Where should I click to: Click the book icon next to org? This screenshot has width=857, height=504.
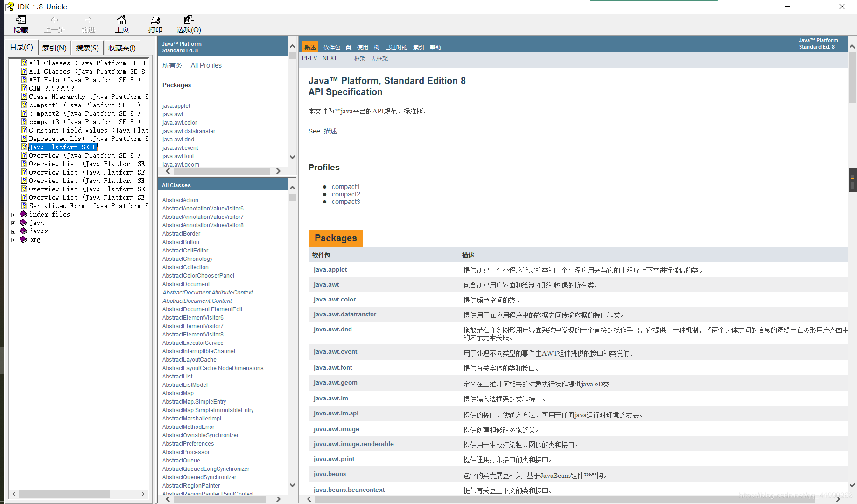pyautogui.click(x=23, y=239)
